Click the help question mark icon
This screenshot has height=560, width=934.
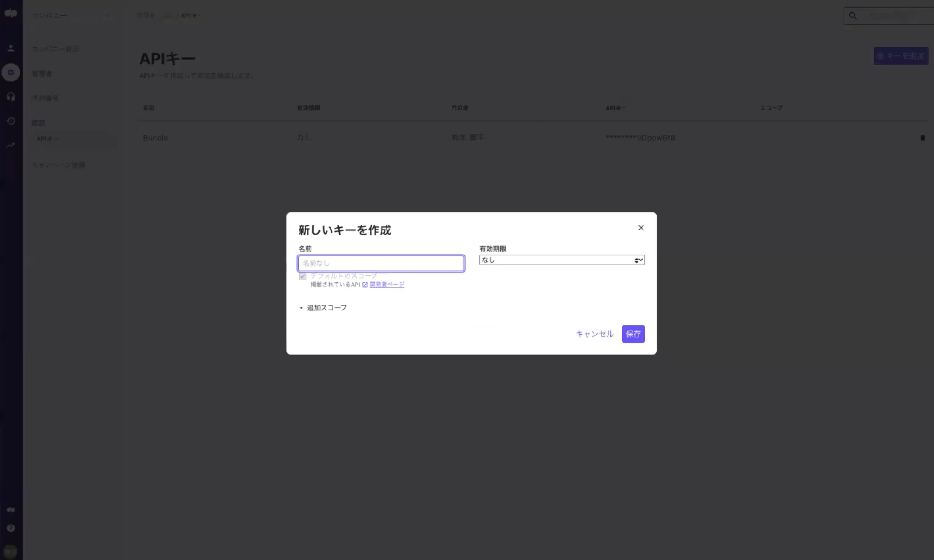point(11,528)
